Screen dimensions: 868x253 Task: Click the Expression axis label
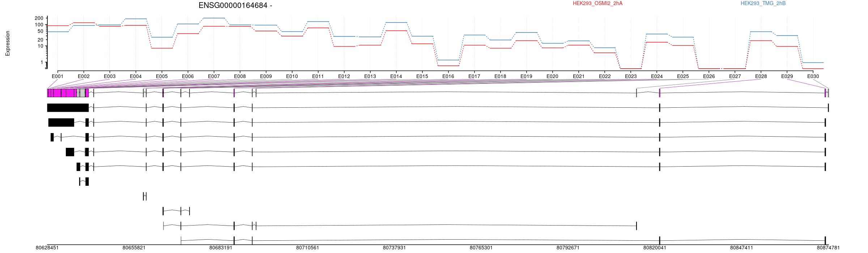(x=8, y=43)
